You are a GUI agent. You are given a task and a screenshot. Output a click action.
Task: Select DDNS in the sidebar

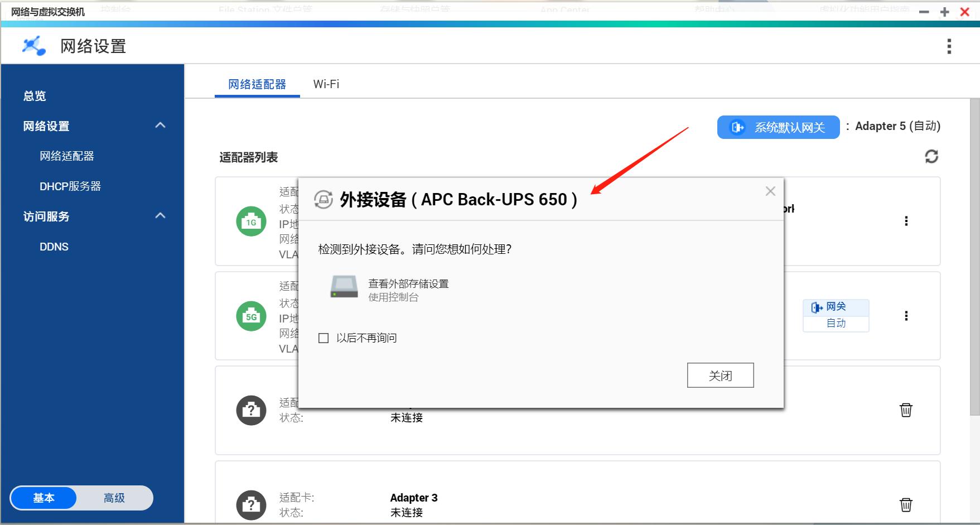[x=54, y=246]
